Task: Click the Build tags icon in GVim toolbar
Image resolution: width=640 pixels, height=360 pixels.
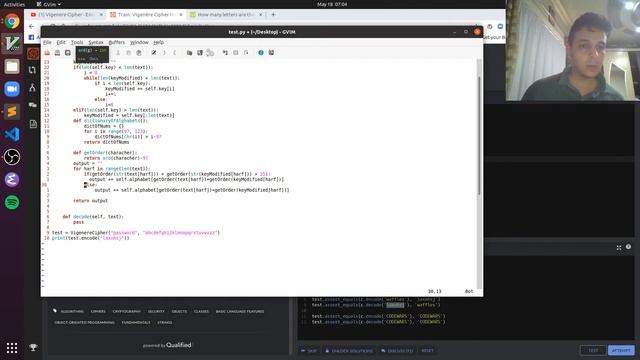Action: [236, 53]
